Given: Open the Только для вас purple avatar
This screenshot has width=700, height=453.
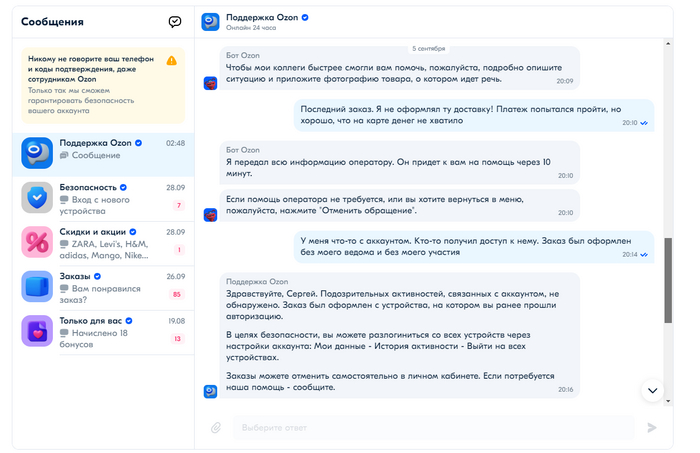Looking at the screenshot, I should click(37, 331).
